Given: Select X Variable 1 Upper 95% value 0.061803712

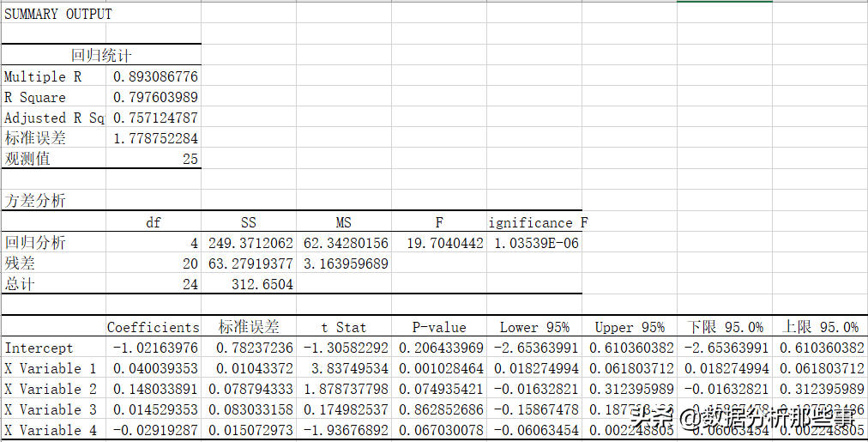Looking at the screenshot, I should (x=631, y=369).
